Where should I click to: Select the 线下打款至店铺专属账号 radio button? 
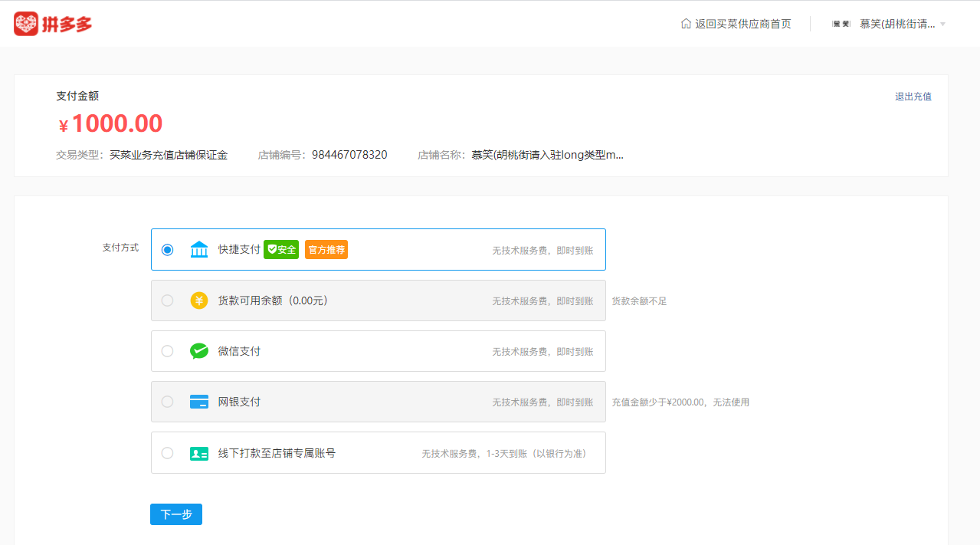pyautogui.click(x=168, y=453)
